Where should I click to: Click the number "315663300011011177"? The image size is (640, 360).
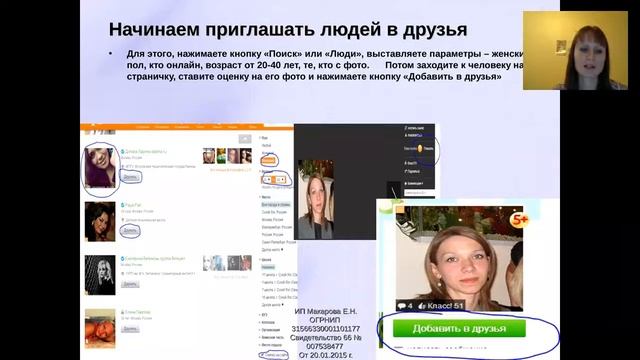326,329
